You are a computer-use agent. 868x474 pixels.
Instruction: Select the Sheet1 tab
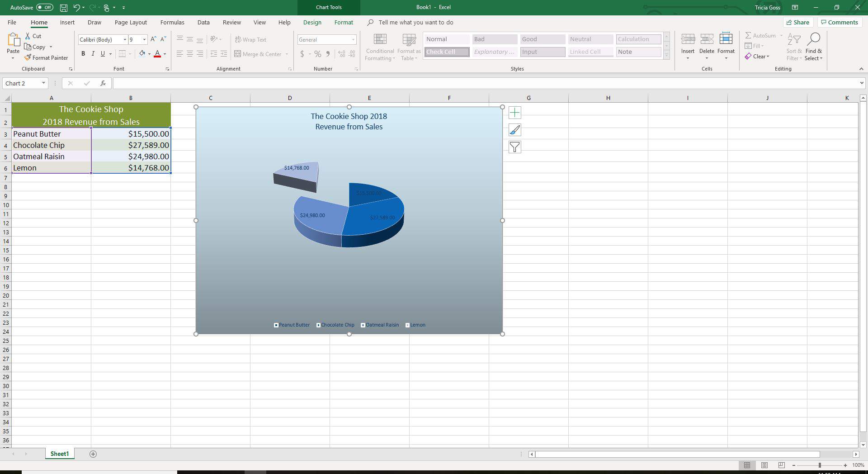pos(60,454)
